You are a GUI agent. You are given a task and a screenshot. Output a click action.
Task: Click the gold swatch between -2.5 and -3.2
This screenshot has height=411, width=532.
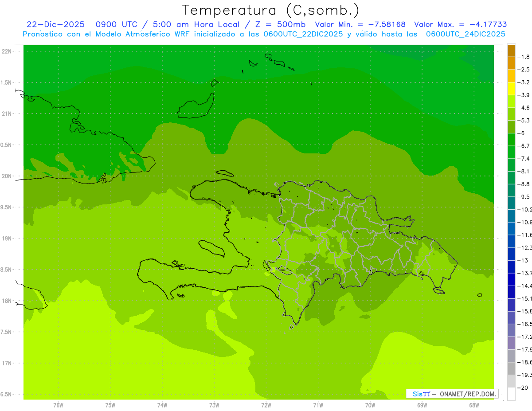(x=511, y=76)
